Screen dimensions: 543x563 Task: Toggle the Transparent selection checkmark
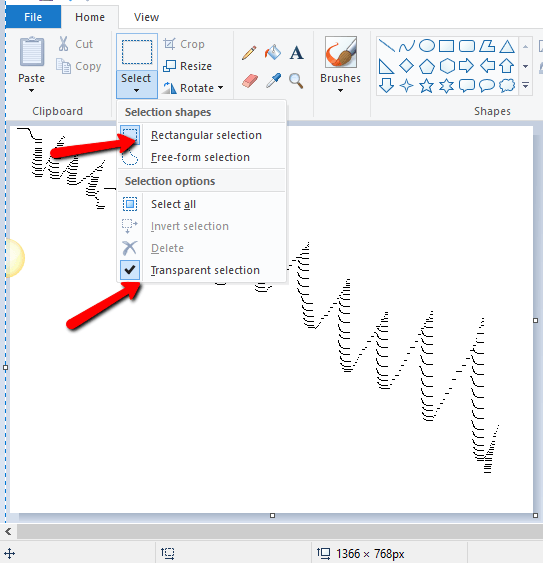point(130,270)
